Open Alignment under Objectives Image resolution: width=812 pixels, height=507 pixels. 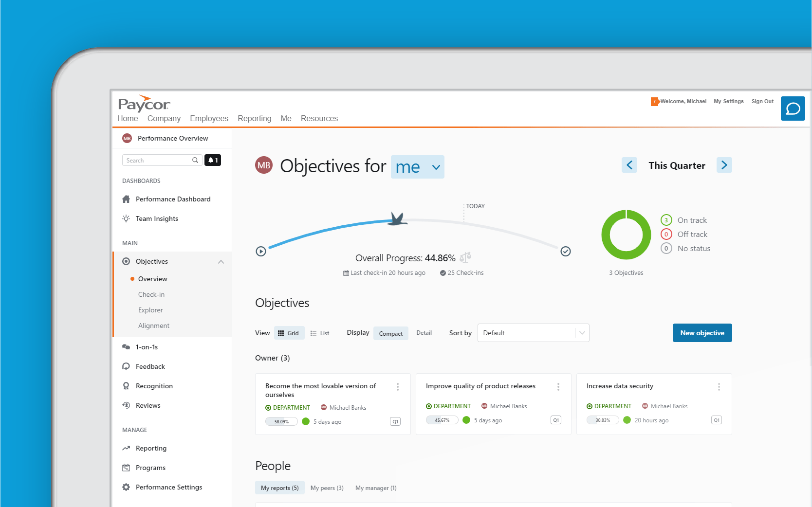click(x=154, y=326)
